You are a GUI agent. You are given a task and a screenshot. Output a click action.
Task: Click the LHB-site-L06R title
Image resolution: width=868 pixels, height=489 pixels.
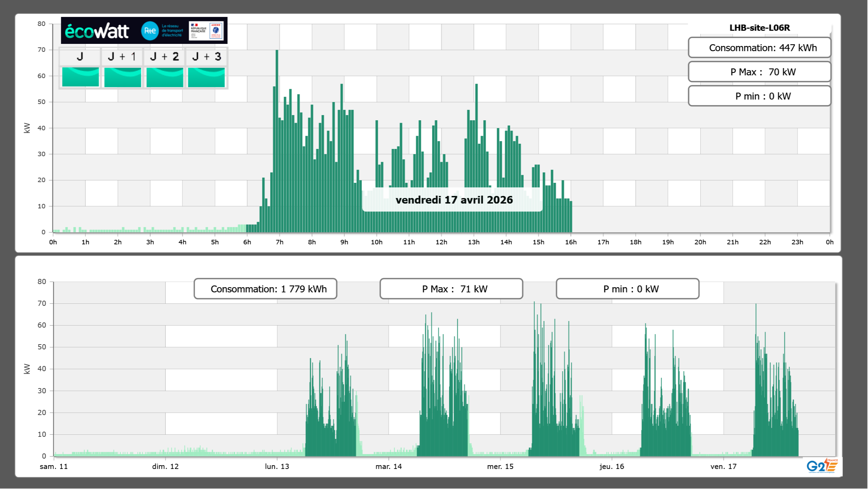coord(759,28)
